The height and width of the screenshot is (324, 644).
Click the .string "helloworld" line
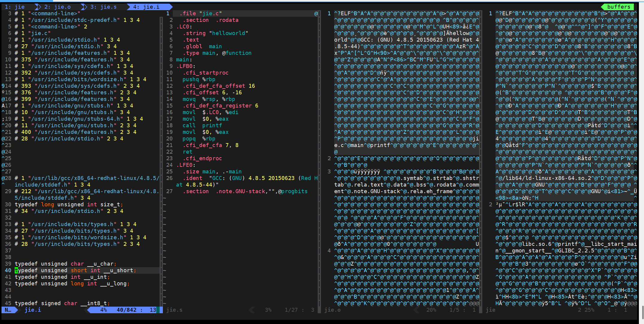coord(215,33)
